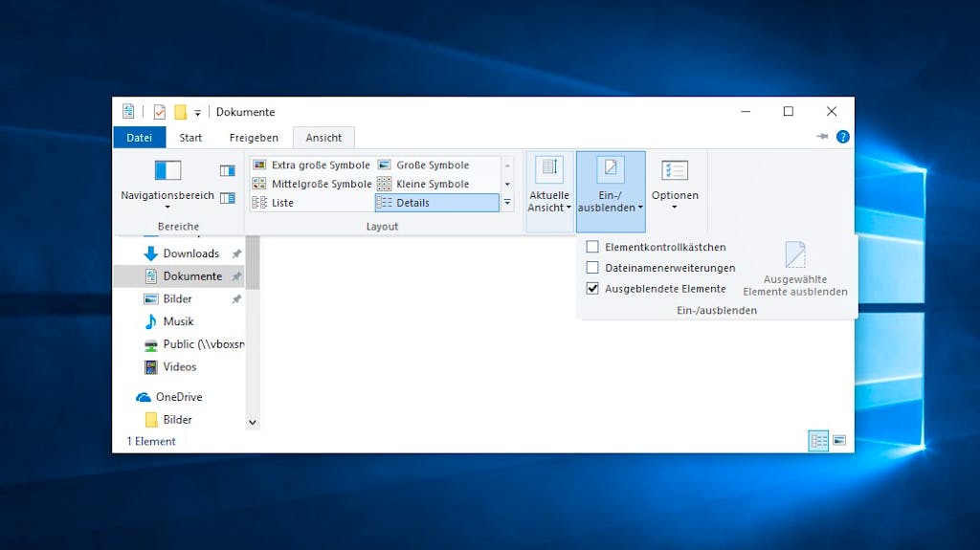Click Ausgewählte Elemente ausblenden button
Screen dimensions: 980x550
point(795,270)
